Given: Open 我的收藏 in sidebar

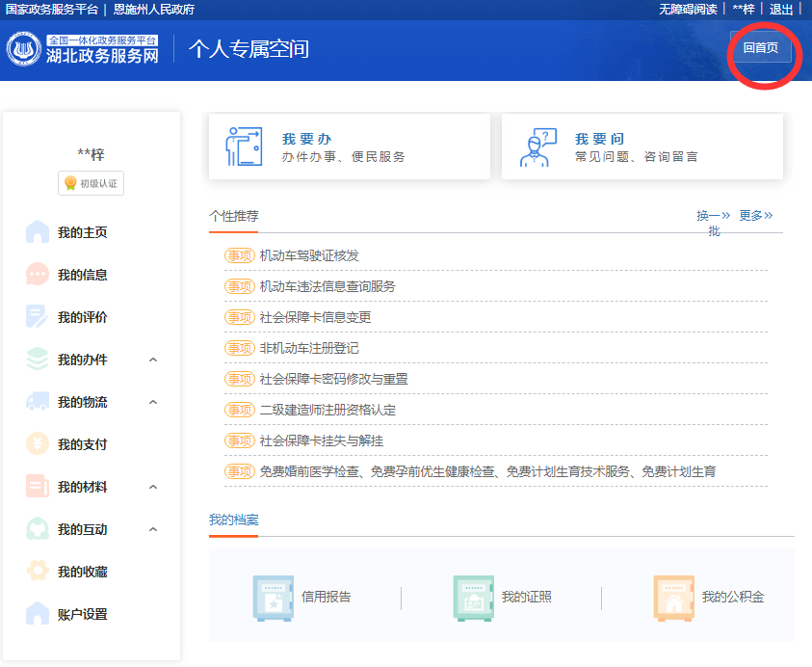Looking at the screenshot, I should 82,572.
